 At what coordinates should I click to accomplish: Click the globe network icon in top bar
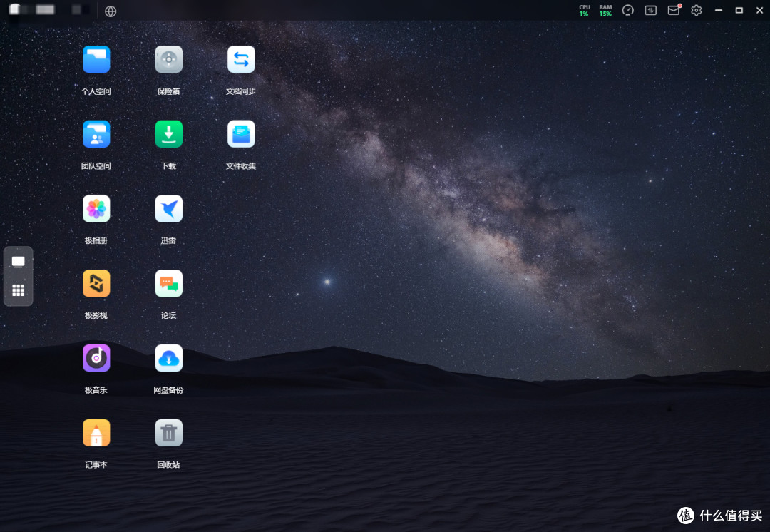click(x=111, y=11)
